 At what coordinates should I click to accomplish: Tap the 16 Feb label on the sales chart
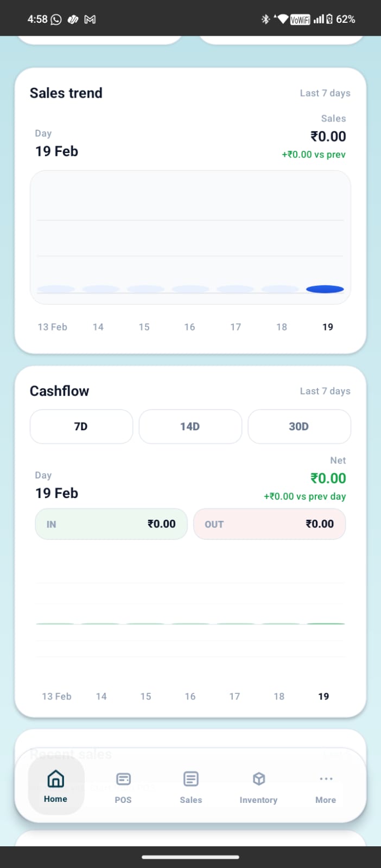[x=189, y=327]
